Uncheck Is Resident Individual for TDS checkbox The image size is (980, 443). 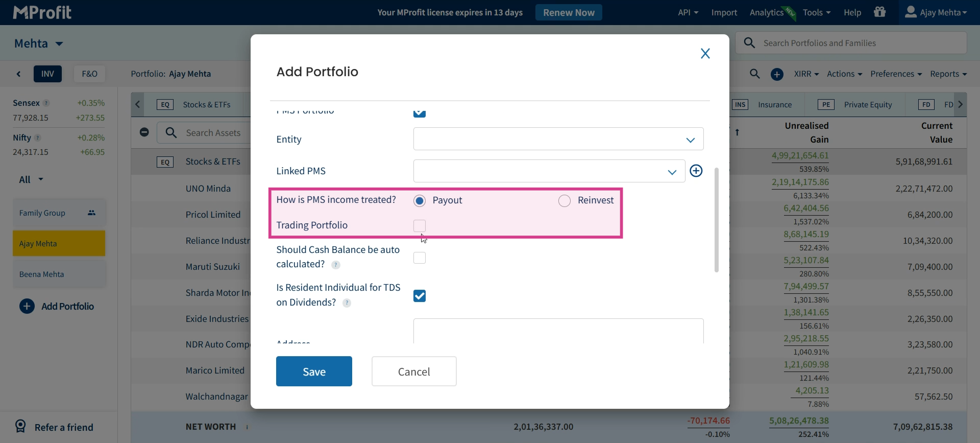(x=420, y=296)
